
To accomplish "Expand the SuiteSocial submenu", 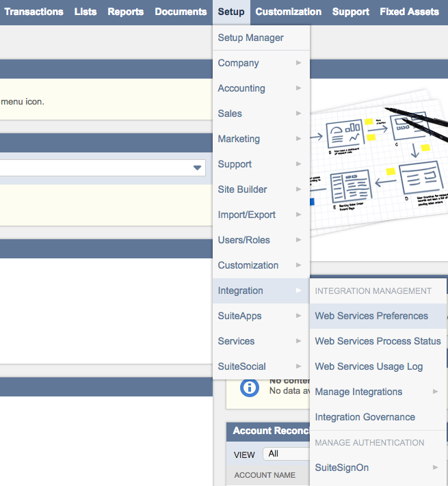I will coord(261,366).
